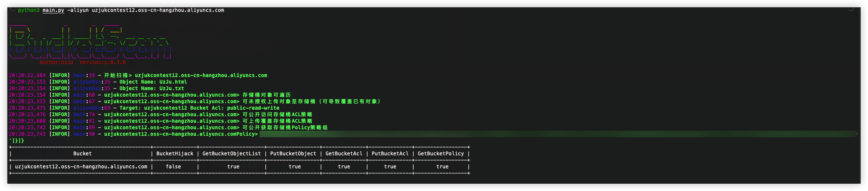Screen dimensions: 868x191
Task: Click the GetBucketPolicy column header
Action: [x=441, y=154]
